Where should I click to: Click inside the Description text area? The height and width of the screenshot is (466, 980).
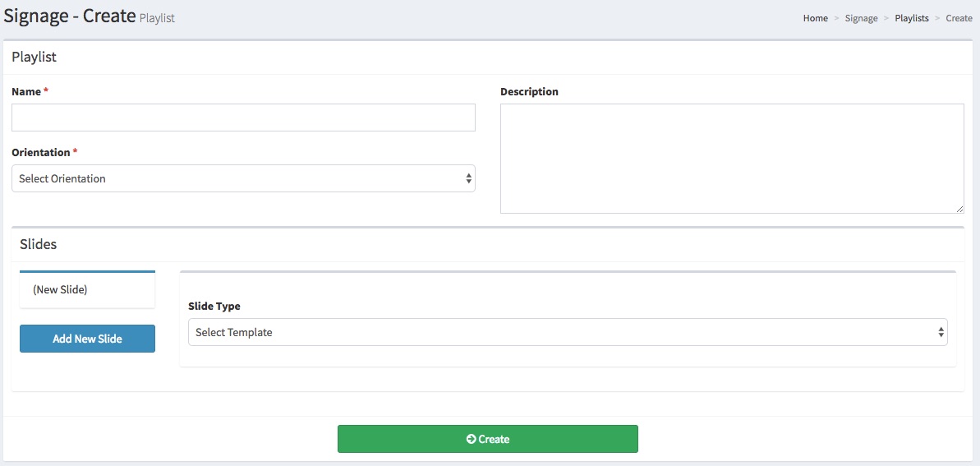click(731, 159)
